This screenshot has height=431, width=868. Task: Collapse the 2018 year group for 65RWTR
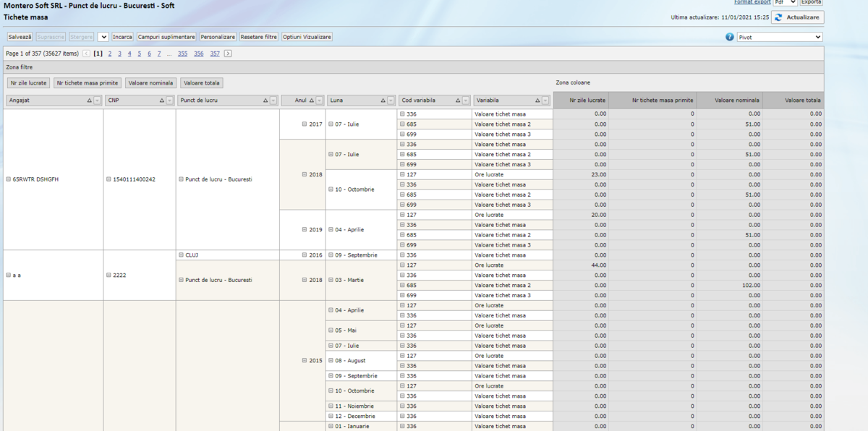tap(305, 174)
